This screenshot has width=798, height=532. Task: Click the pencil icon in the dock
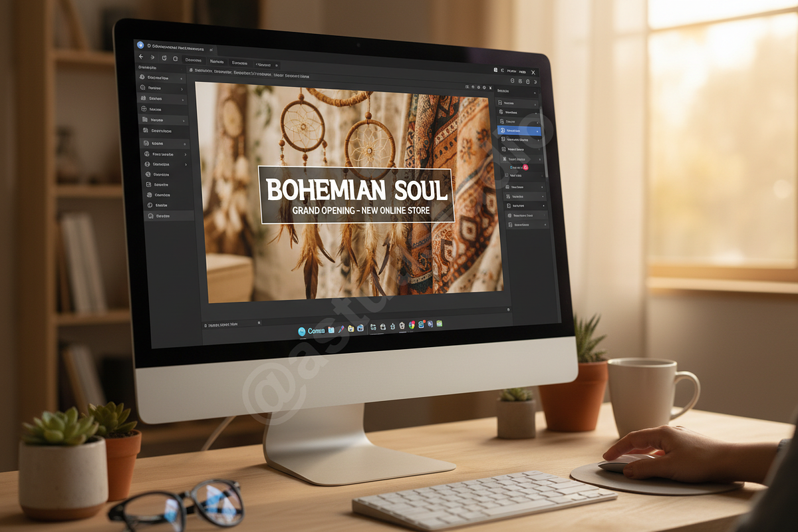click(341, 329)
